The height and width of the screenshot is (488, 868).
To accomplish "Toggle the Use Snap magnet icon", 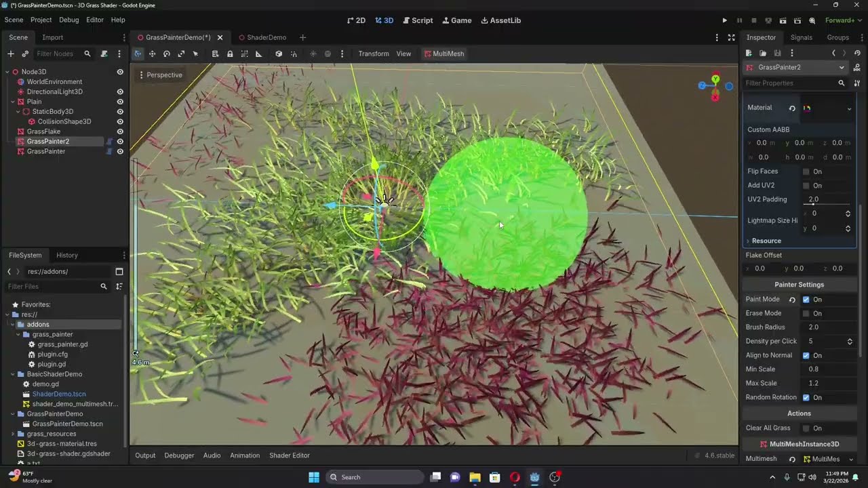I will point(294,54).
